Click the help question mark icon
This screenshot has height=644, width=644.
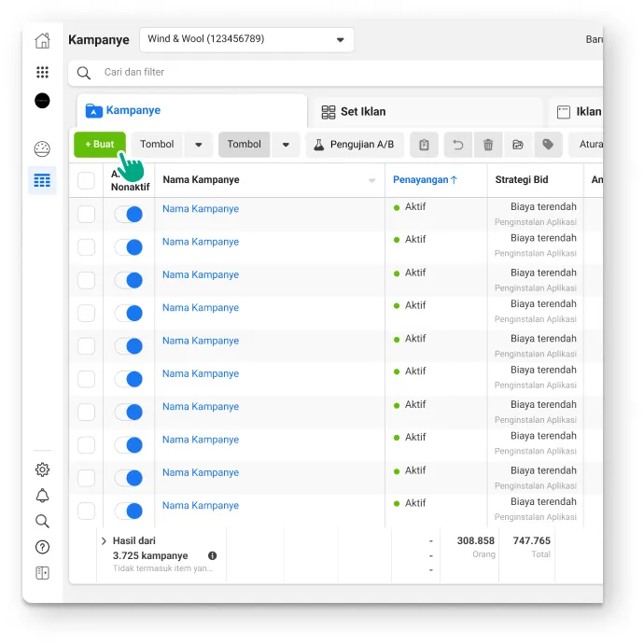point(42,547)
